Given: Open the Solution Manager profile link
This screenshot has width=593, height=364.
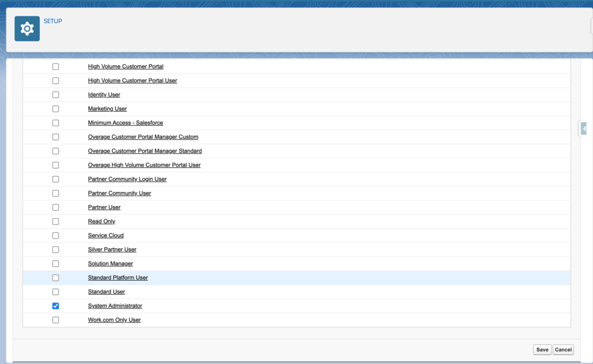Looking at the screenshot, I should click(110, 263).
